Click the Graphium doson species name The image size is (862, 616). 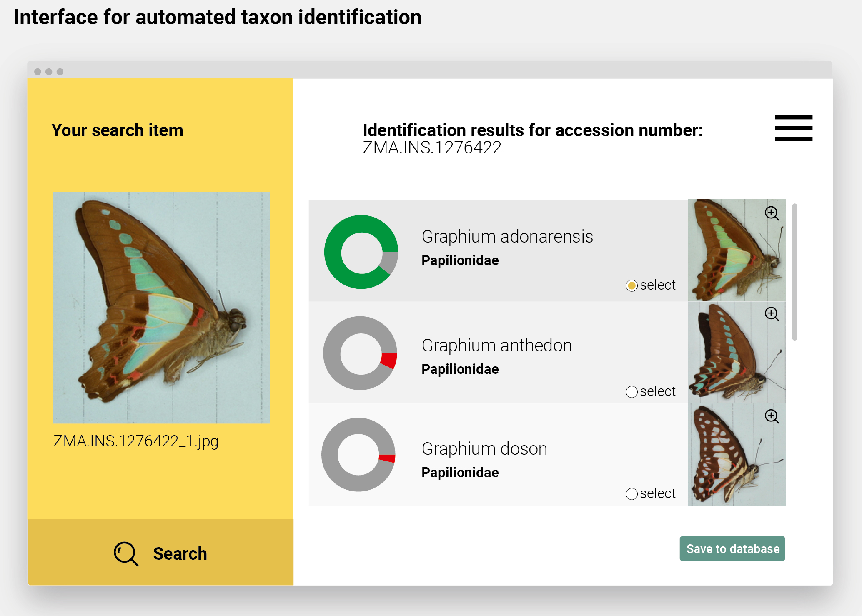484,449
